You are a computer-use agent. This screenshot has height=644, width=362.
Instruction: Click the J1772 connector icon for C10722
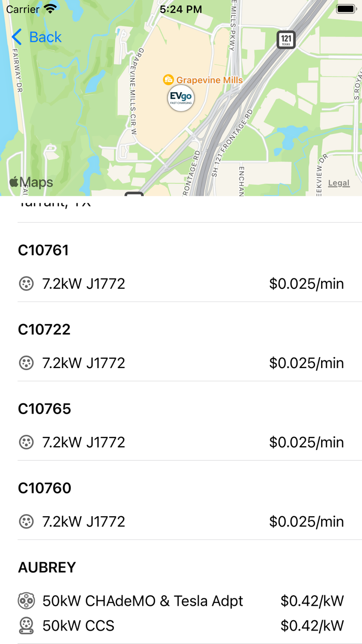click(26, 363)
